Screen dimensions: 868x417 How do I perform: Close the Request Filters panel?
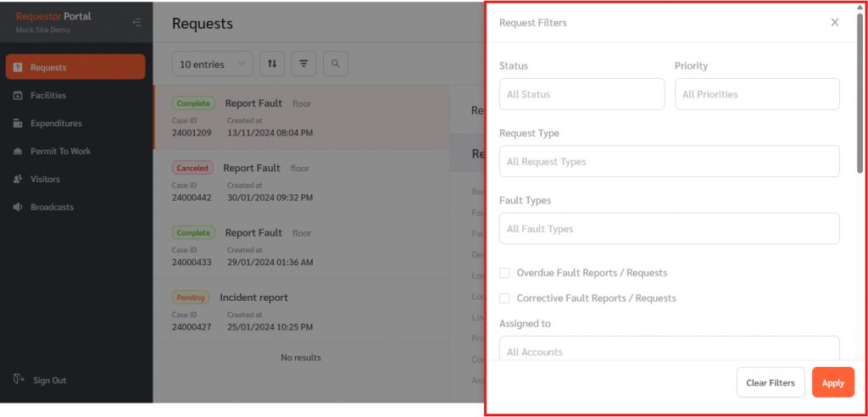tap(834, 23)
